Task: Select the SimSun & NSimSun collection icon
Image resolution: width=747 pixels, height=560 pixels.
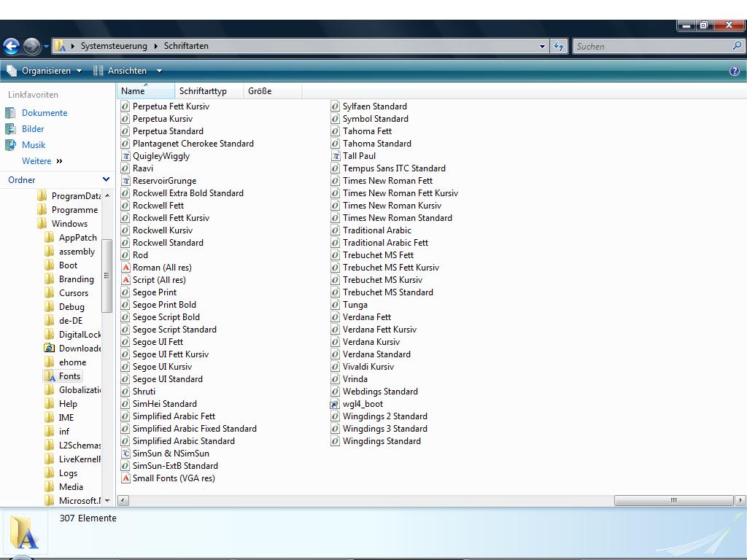Action: 125,454
